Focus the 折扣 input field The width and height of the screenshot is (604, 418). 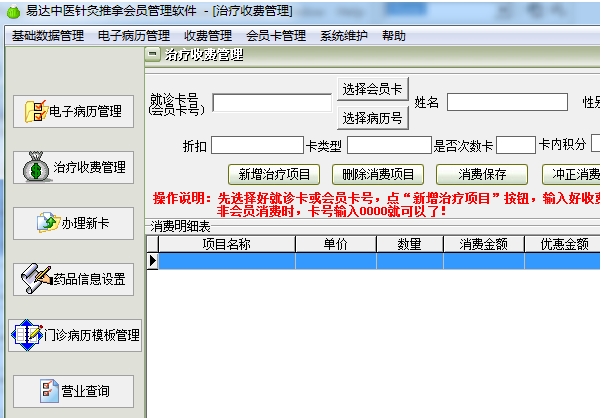[257, 145]
